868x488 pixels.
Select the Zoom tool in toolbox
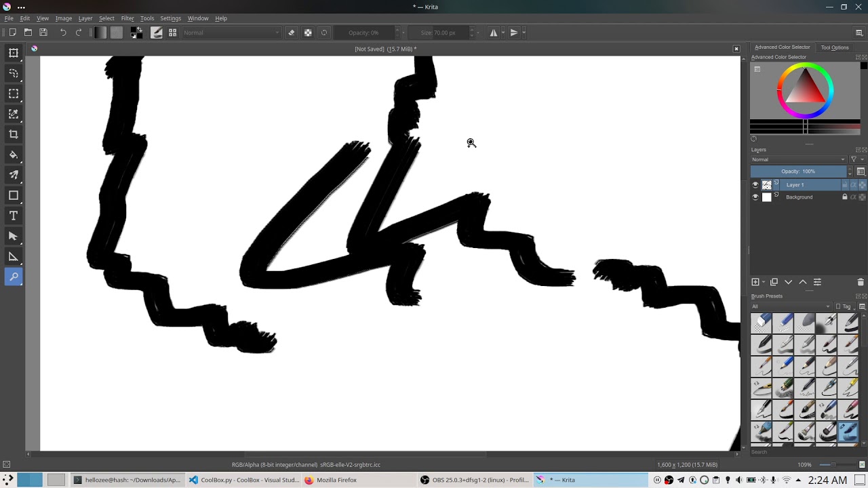(x=14, y=277)
